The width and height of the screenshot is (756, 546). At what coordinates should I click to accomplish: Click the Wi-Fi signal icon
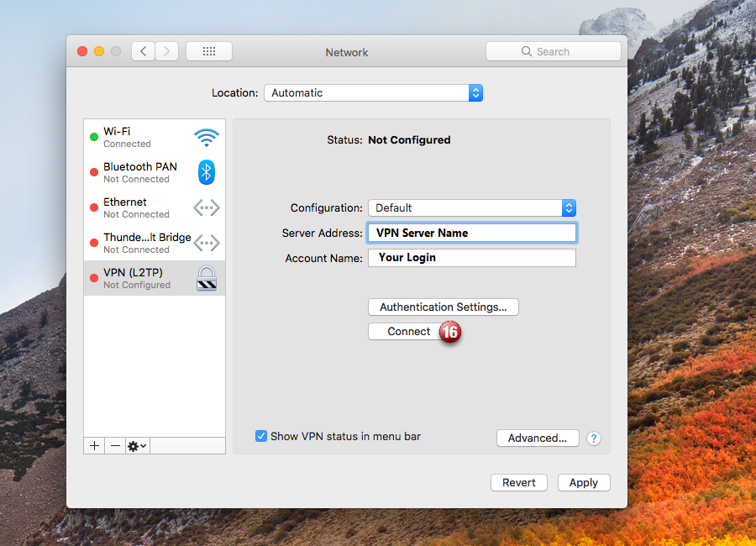coord(207,138)
